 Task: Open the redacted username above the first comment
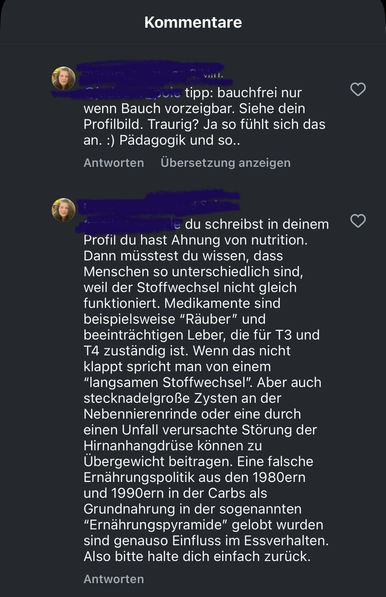(x=152, y=74)
